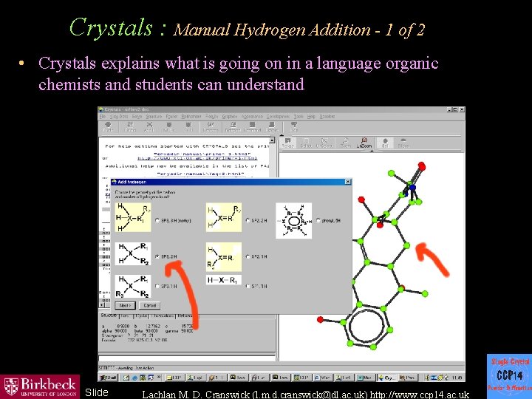Click the methyl three-hydrogen geometry diagram
Viewport: 532px width, 399px height.
coord(133,217)
